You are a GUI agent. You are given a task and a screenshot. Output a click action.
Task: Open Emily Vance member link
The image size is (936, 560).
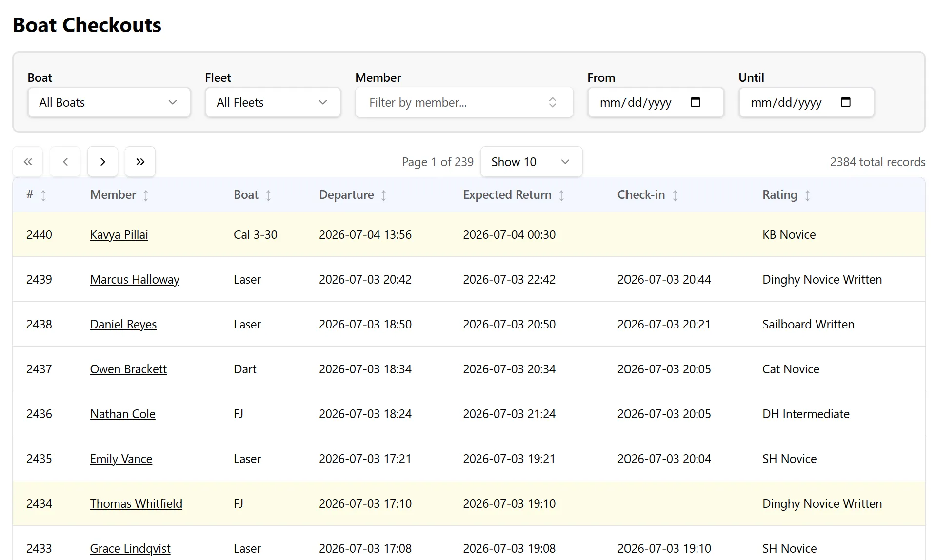[x=121, y=459]
